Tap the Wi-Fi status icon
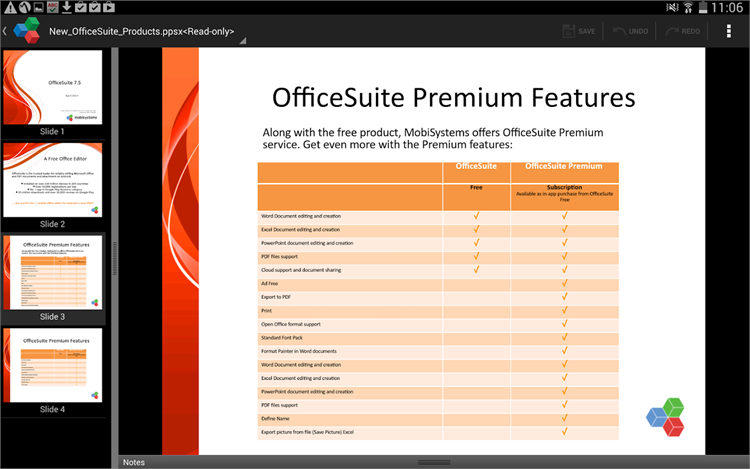750x469 pixels. point(688,7)
